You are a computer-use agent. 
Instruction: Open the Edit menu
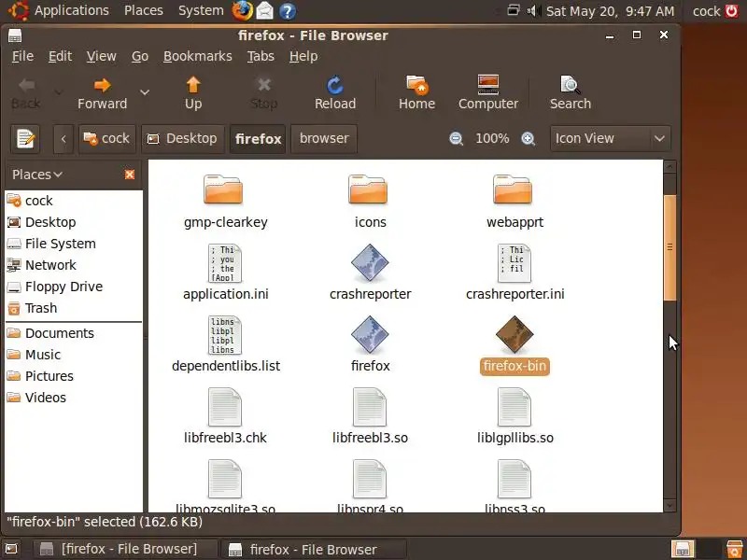click(x=60, y=56)
